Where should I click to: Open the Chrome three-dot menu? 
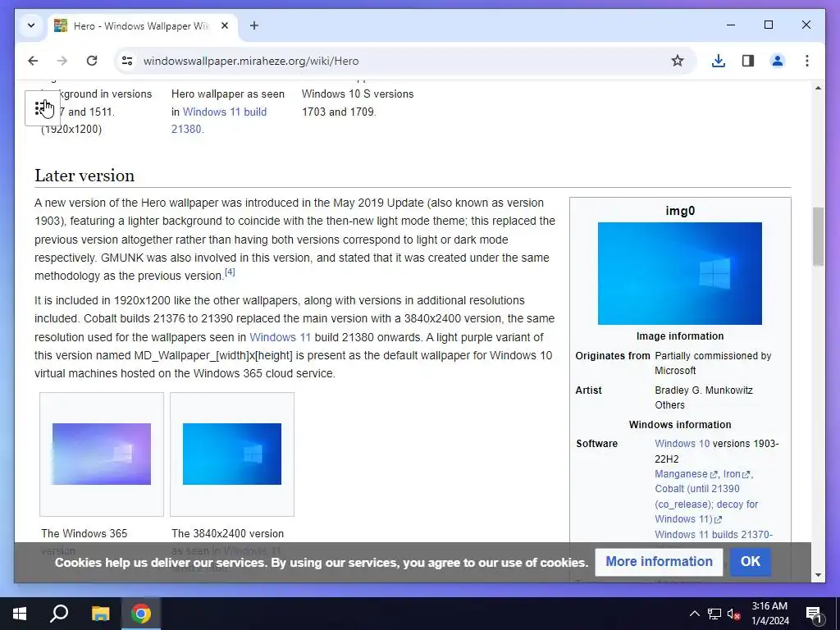(x=807, y=61)
